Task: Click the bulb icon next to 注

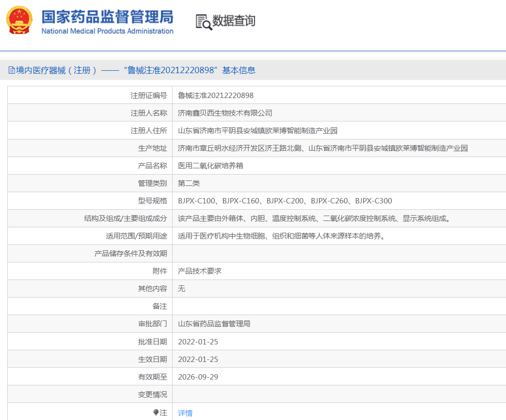Action: [x=156, y=412]
